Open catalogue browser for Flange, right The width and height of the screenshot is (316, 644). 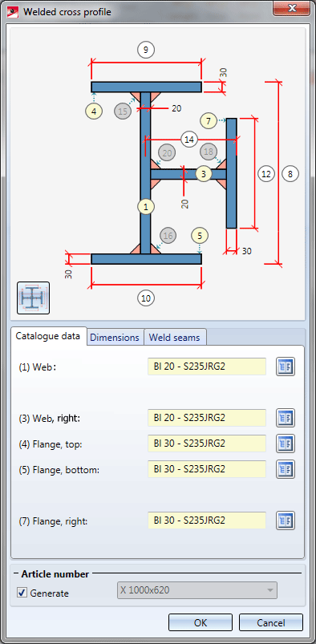286,520
